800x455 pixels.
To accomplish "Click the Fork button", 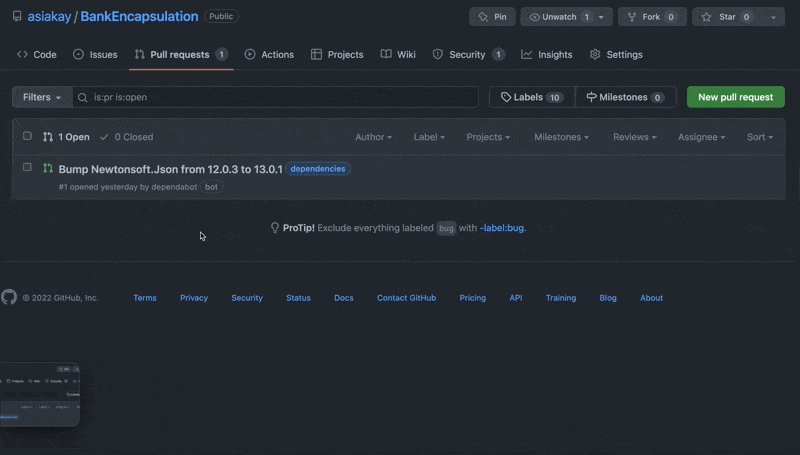I will (x=652, y=17).
